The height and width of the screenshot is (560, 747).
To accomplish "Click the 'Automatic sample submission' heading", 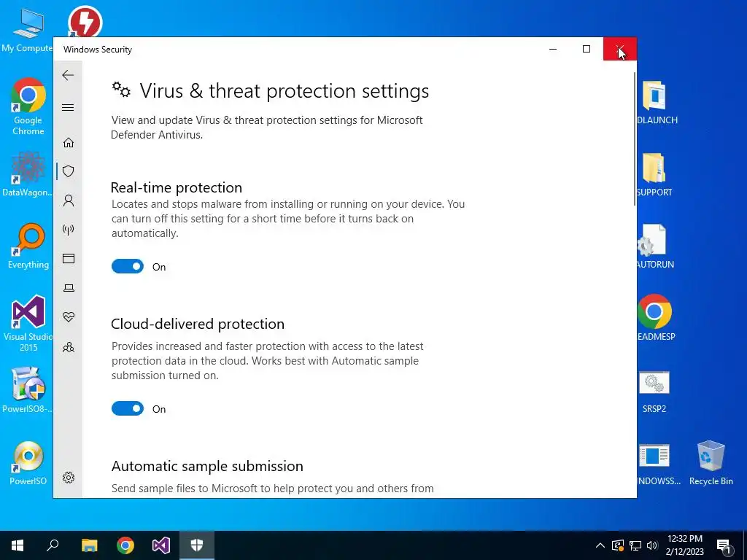I will [207, 466].
